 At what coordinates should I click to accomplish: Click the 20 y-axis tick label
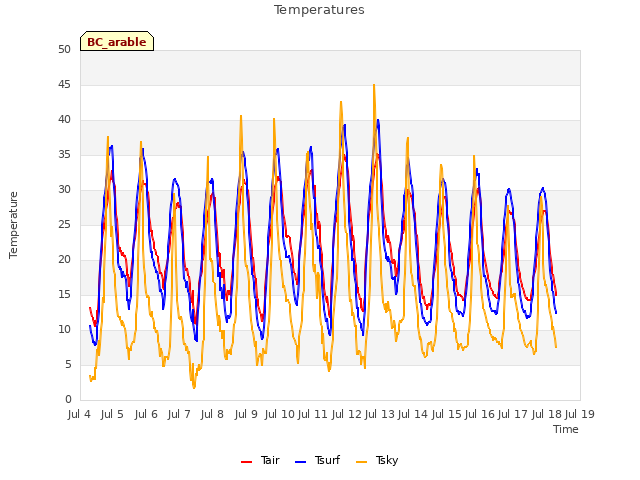(64, 260)
